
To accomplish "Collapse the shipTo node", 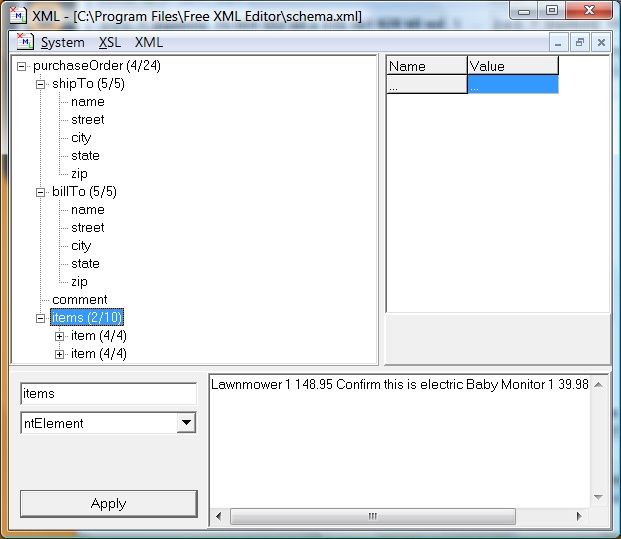I will coord(40,84).
